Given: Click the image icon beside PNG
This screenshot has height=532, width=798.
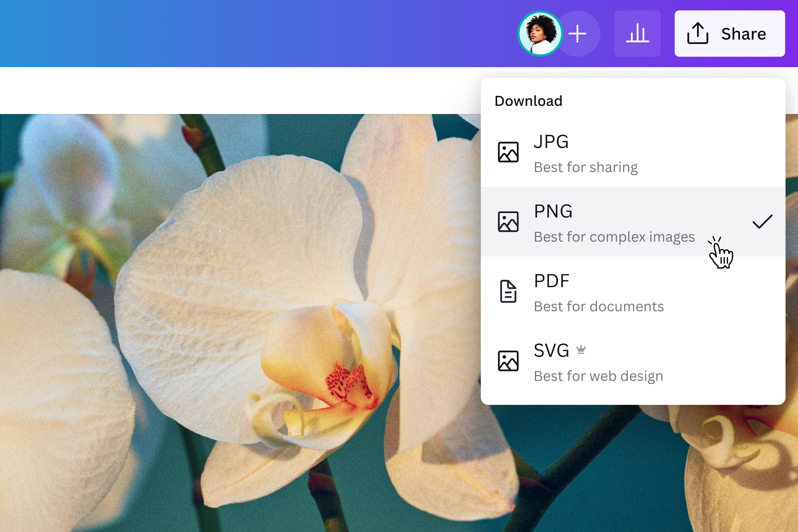Looking at the screenshot, I should [x=508, y=221].
